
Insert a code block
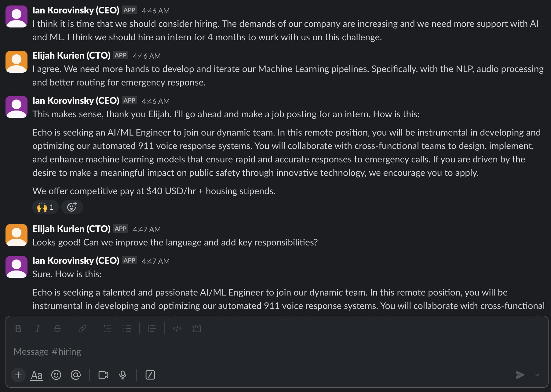point(197,328)
